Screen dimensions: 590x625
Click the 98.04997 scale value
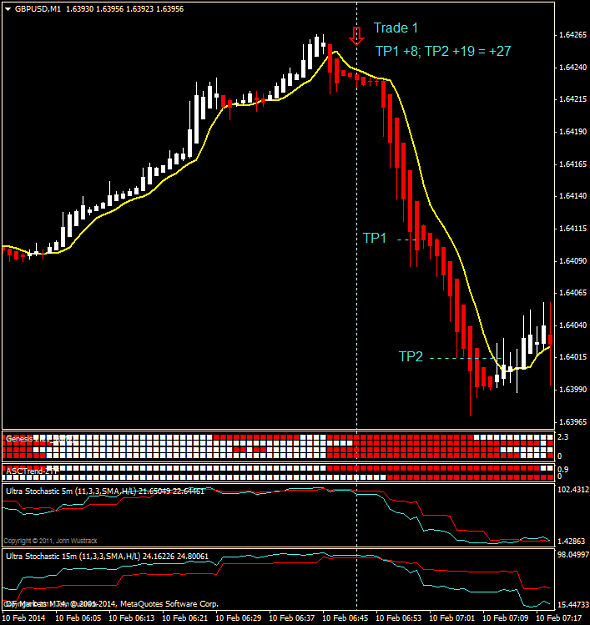point(573,554)
